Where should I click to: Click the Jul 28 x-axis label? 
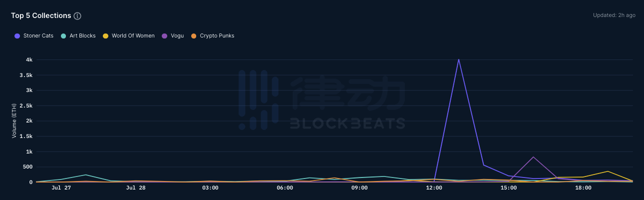pyautogui.click(x=135, y=188)
